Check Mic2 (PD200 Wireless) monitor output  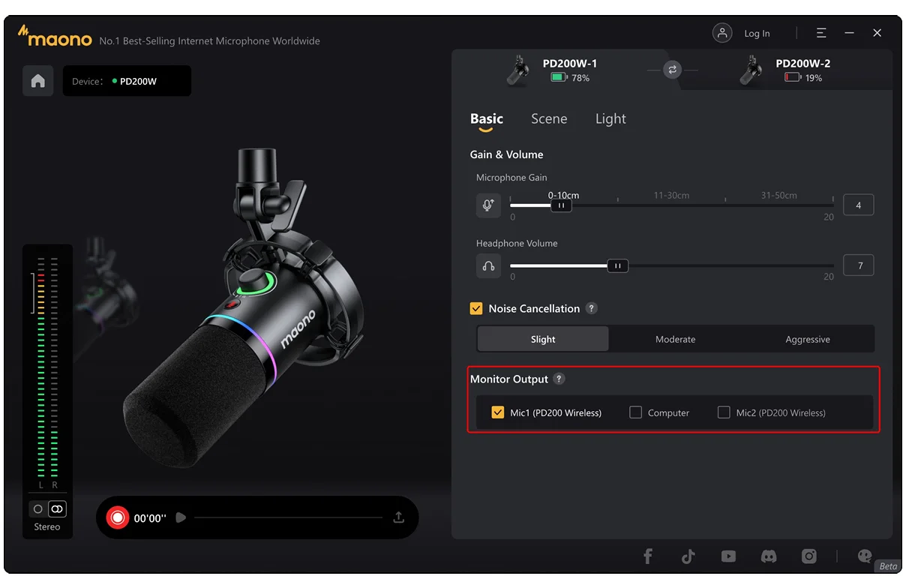[x=724, y=412]
